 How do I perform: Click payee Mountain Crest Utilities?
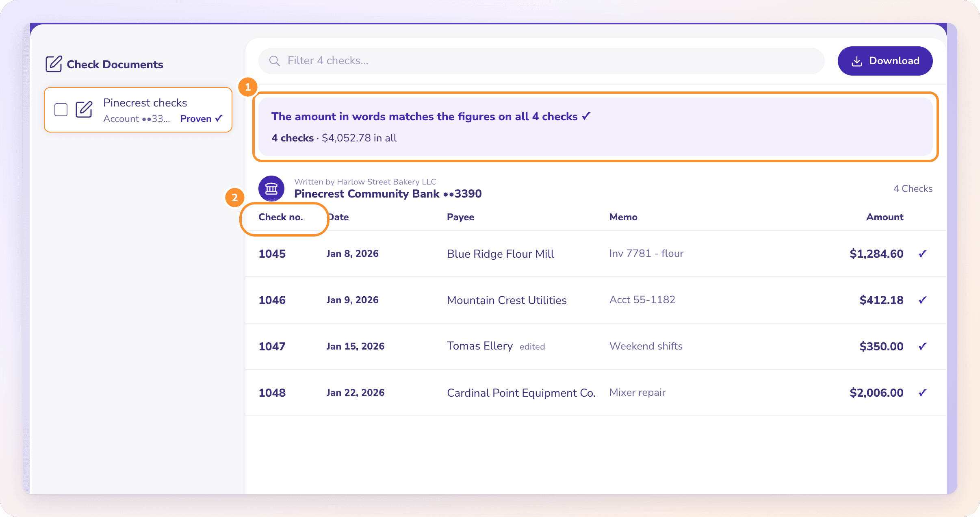pos(507,300)
